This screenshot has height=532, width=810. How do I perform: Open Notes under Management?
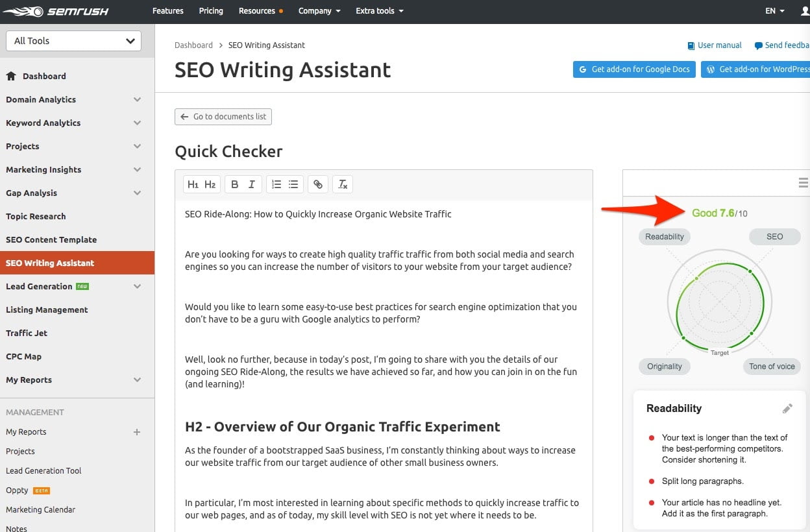pyautogui.click(x=16, y=527)
